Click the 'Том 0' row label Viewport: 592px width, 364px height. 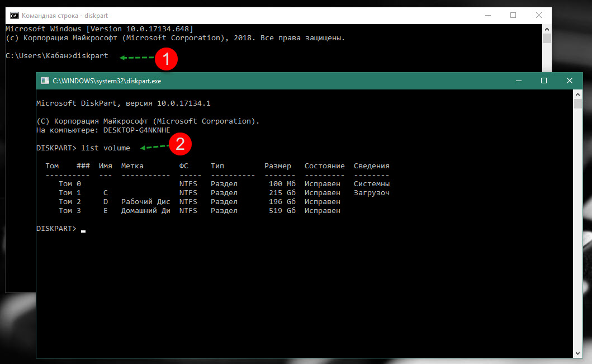[x=70, y=184]
